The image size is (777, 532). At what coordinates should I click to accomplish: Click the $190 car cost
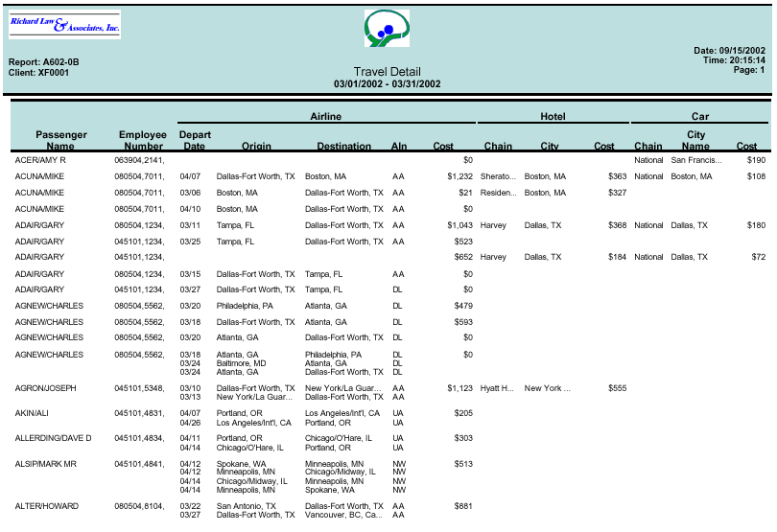(756, 160)
